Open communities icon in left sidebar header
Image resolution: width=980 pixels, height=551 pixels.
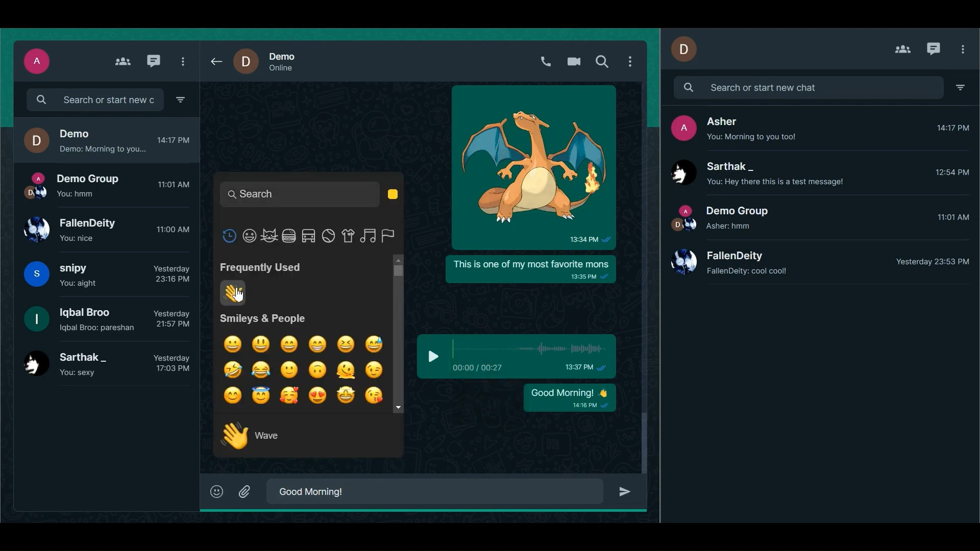pos(122,62)
